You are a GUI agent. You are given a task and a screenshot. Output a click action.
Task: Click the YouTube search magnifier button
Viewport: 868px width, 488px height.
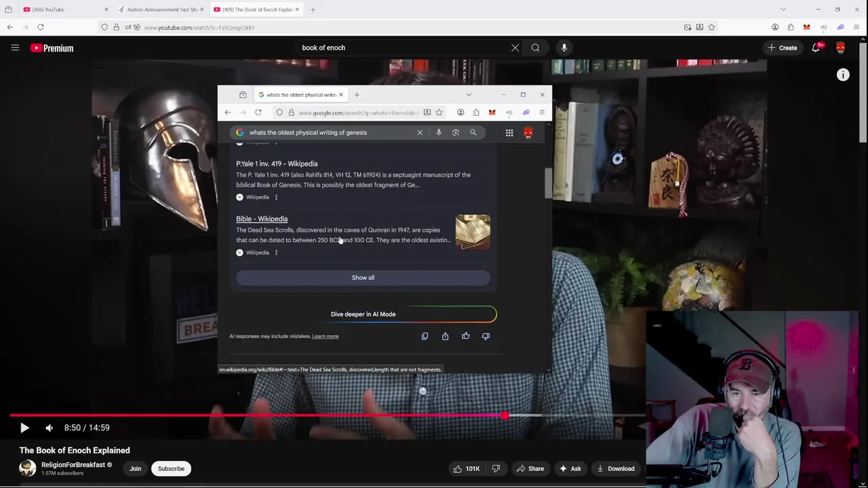point(536,47)
